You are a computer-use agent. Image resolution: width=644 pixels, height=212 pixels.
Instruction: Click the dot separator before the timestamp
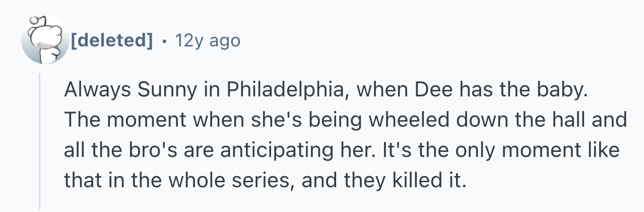coord(164,40)
